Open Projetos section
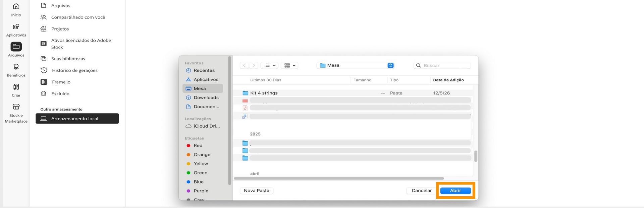Image resolution: width=644 pixels, height=208 pixels. coord(55,29)
